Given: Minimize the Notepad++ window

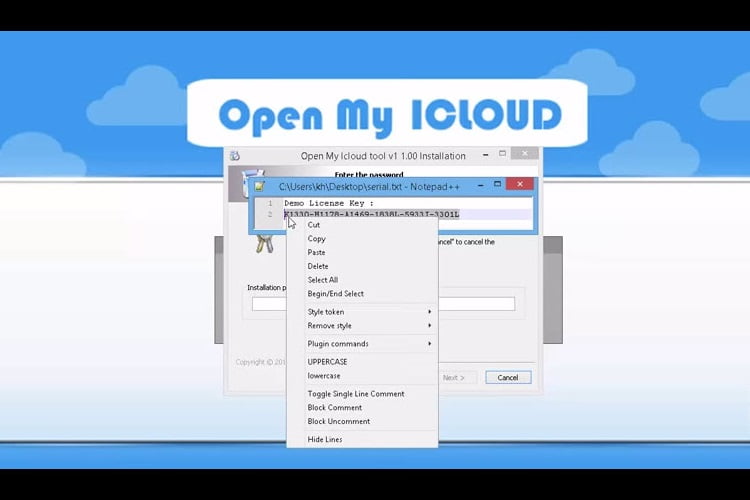Looking at the screenshot, I should 481,185.
